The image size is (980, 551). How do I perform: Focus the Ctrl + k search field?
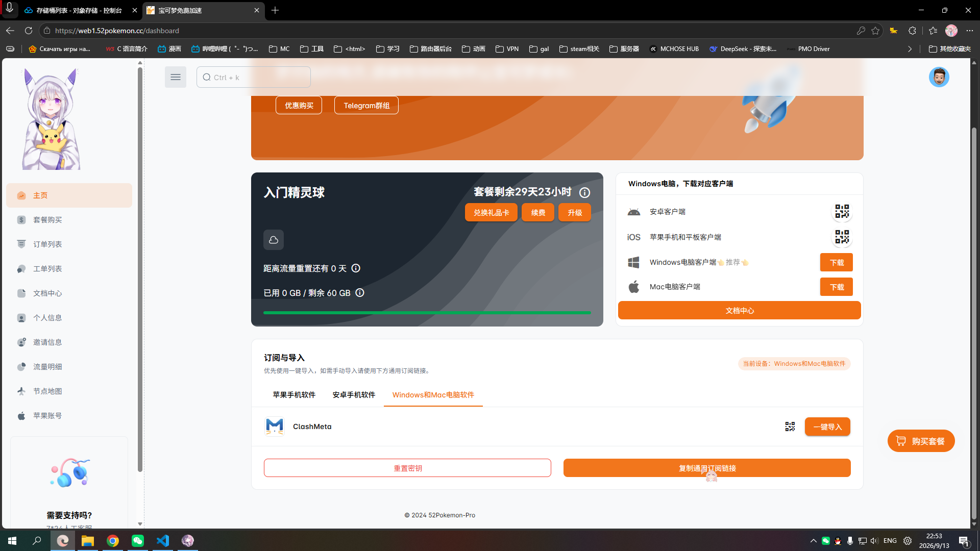pos(254,77)
